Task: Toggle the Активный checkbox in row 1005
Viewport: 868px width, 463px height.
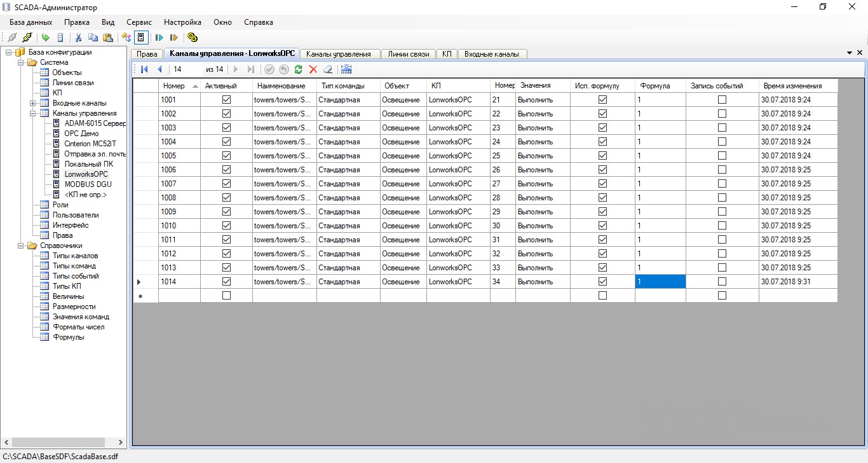Action: click(x=227, y=156)
